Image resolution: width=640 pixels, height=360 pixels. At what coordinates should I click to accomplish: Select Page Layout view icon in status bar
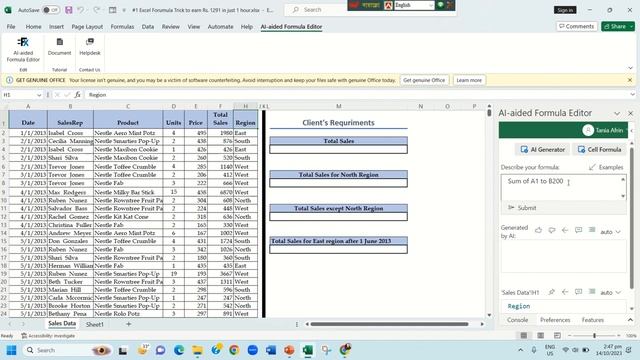tap(540, 336)
